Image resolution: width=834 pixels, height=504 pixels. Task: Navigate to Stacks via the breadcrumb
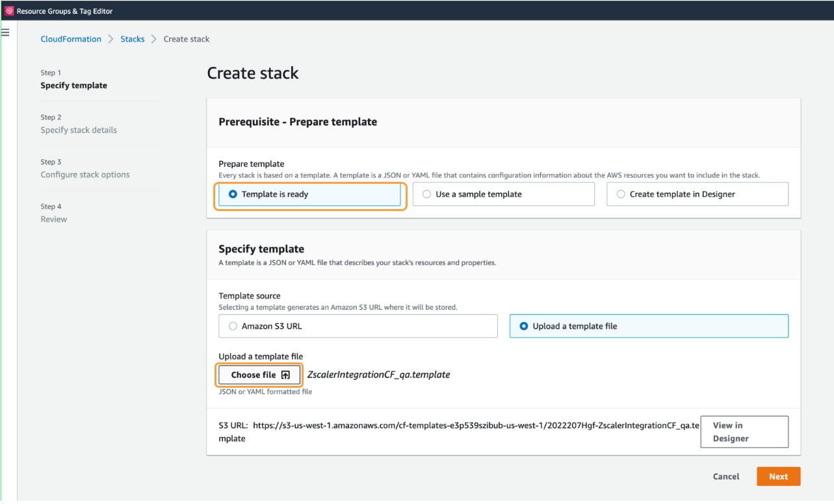133,39
